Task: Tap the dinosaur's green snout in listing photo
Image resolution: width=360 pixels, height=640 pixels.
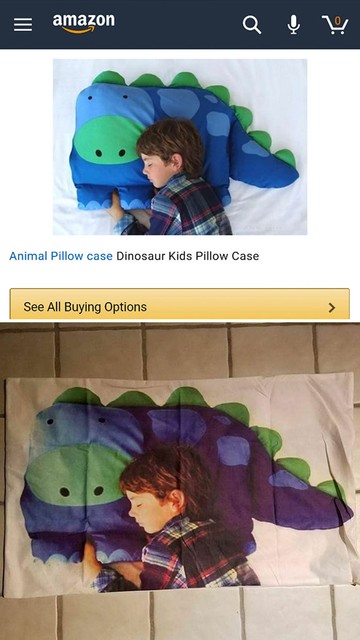Action: (105, 140)
